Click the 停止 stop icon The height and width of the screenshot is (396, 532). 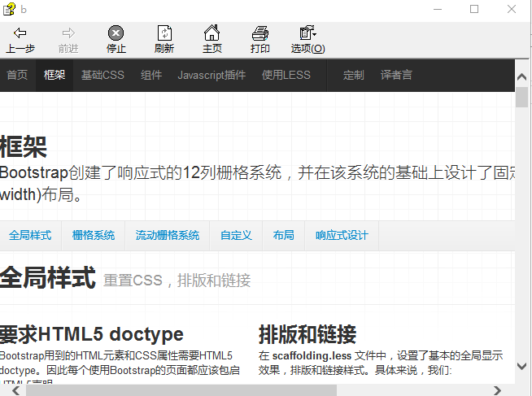coord(116,33)
